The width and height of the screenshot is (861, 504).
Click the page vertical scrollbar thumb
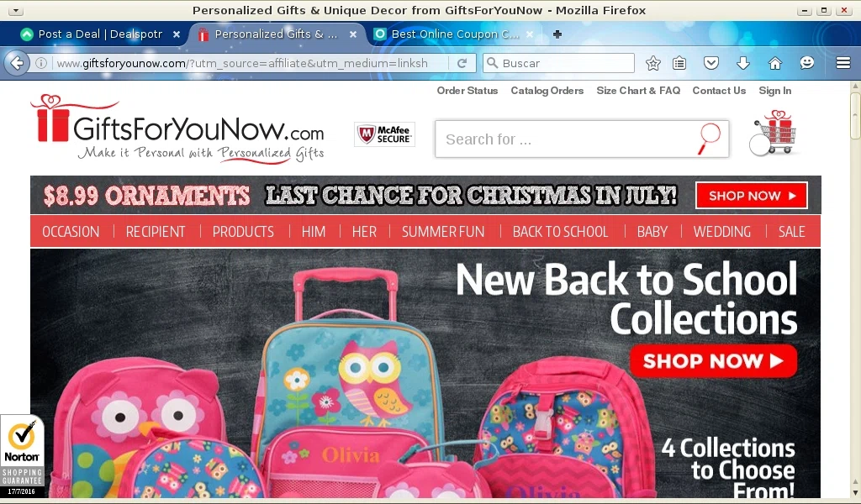click(x=855, y=115)
